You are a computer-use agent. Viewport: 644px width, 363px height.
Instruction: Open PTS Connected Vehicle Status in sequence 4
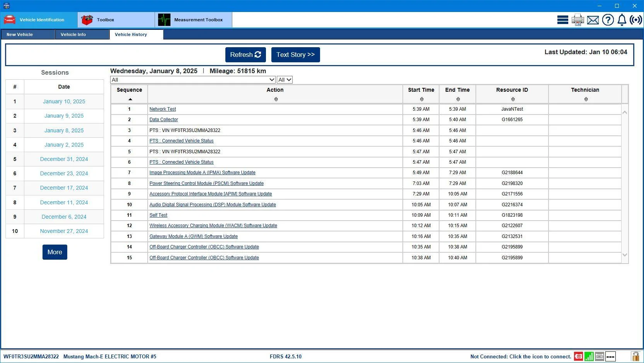click(182, 141)
